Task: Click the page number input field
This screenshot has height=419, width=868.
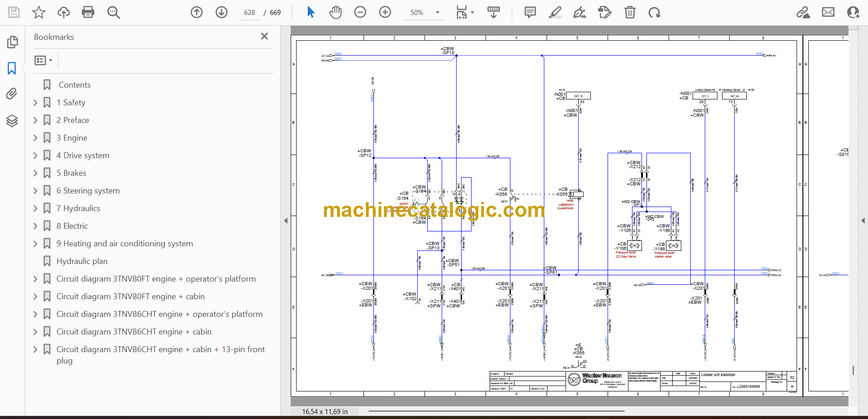Action: 250,13
